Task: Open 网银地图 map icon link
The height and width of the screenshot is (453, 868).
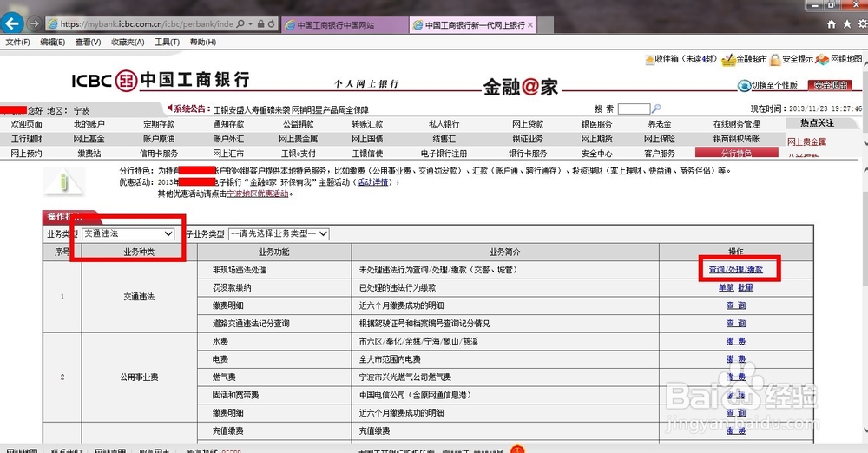Action: (x=838, y=59)
